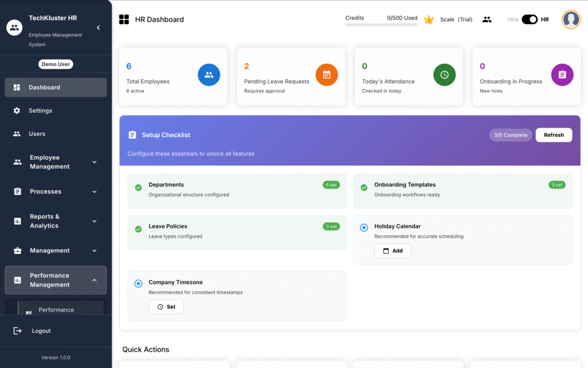Click the orange Pending Leave Requests icon
The image size is (588, 368).
point(327,75)
